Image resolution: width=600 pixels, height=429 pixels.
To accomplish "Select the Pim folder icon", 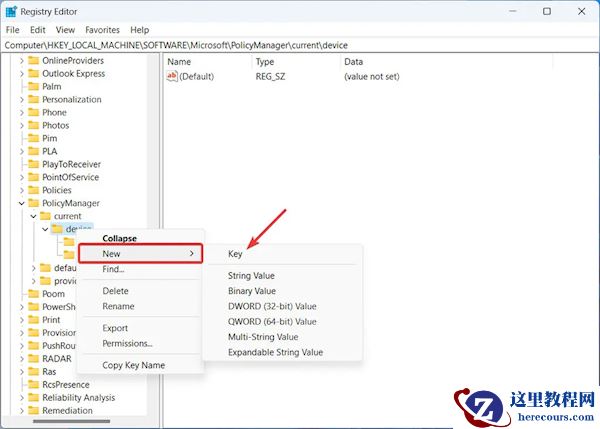I will click(34, 138).
